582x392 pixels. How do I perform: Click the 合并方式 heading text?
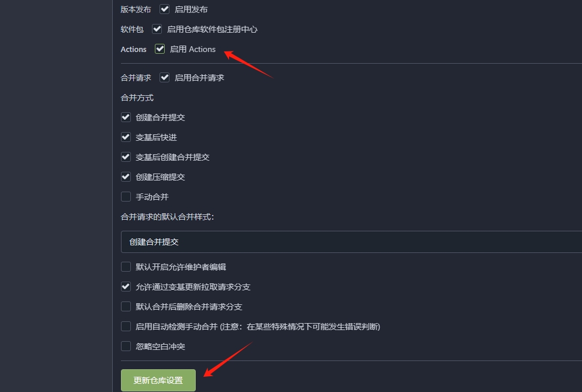pyautogui.click(x=137, y=98)
